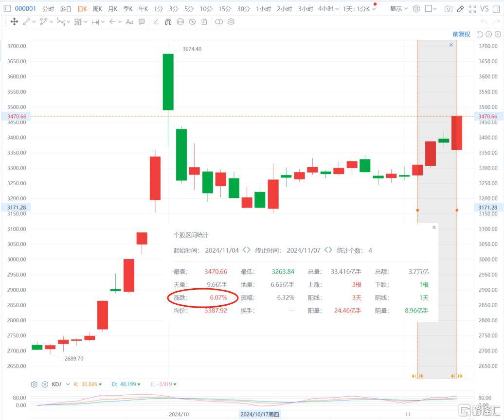This screenshot has width=504, height=420.
Task: Click the VS compare button
Action: coord(484,9)
